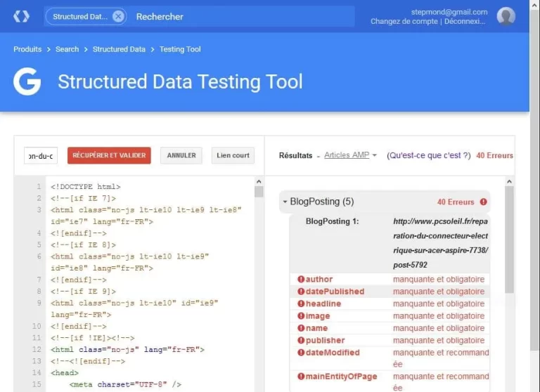Select the headline property row
Viewport: 540px width, 392px height.
(390, 303)
